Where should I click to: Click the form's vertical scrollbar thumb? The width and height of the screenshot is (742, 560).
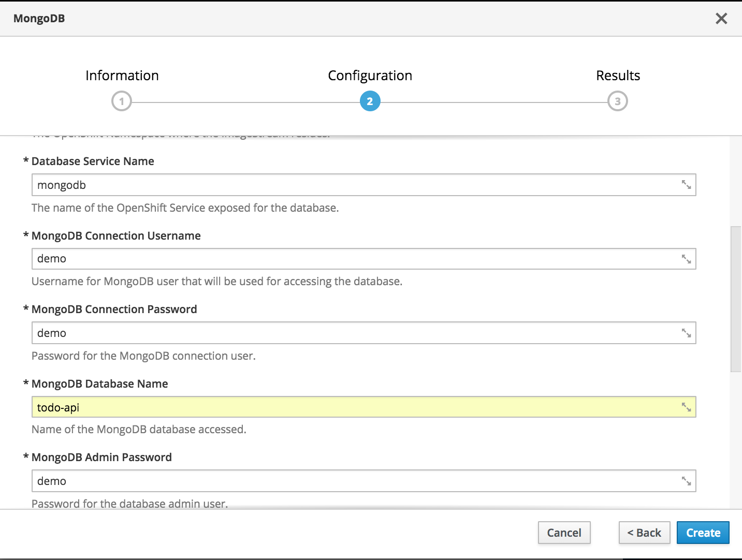(736, 299)
